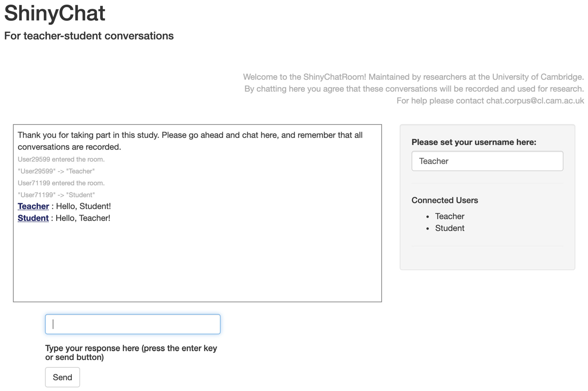Click the username field containing Teacher
Screen dimensions: 588x391
487,161
